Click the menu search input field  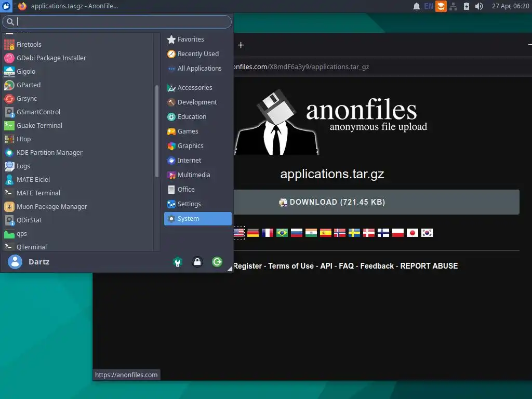point(117,22)
